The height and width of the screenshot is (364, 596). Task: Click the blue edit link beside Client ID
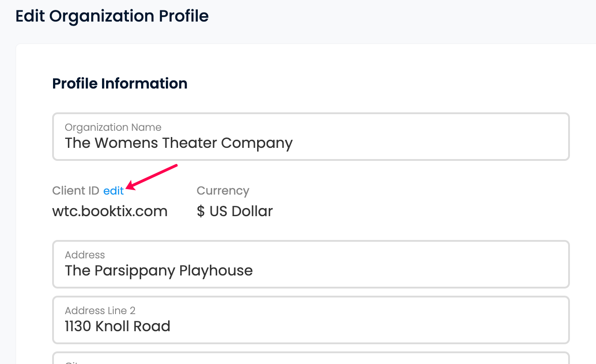(113, 191)
